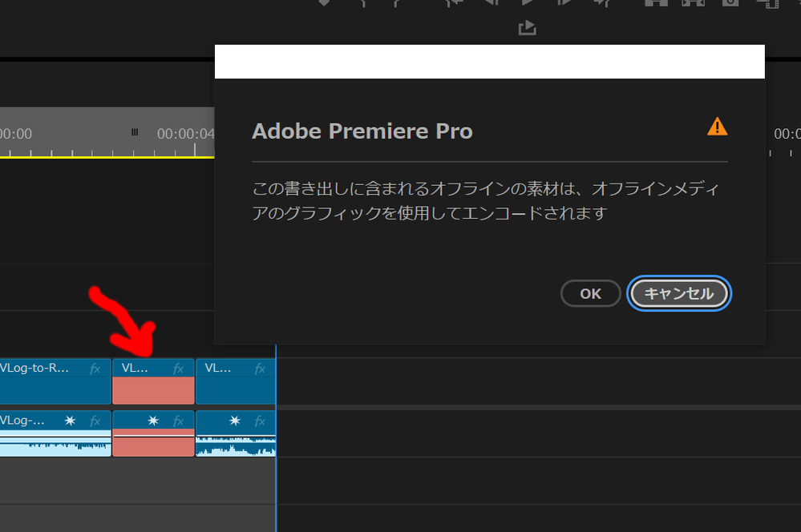Click the fx badge on the VLog-... audio clip
Screen dimensions: 801x532
click(x=95, y=421)
